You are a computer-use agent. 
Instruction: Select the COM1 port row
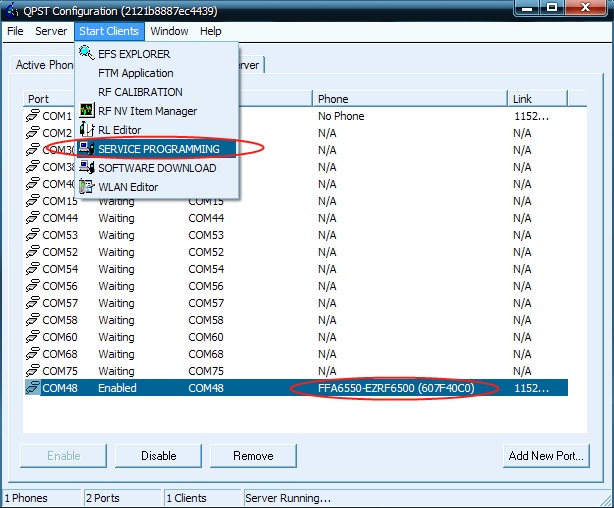coord(296,116)
